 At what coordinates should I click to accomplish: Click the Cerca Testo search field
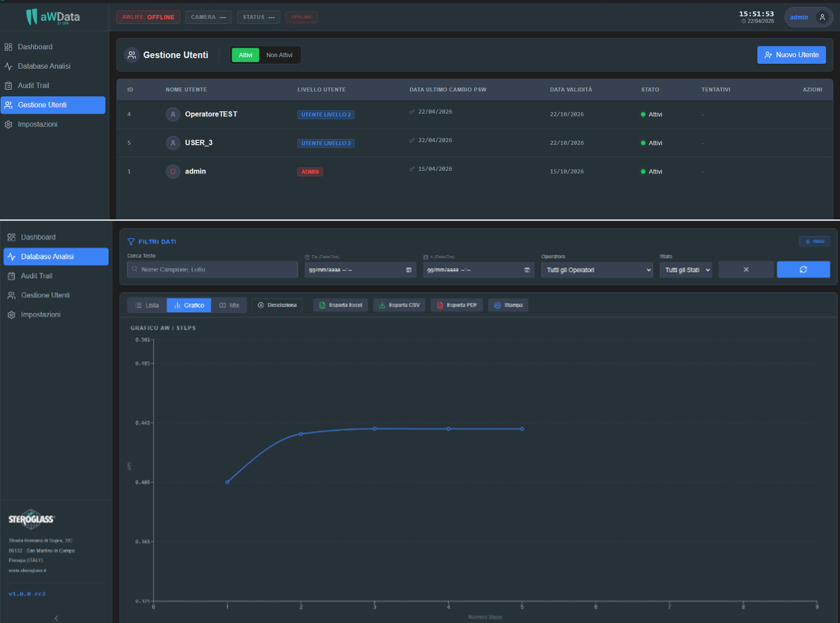click(x=212, y=270)
